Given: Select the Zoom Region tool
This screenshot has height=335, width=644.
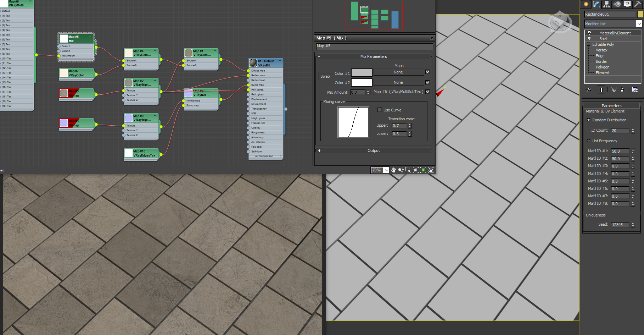Looking at the screenshot, I should [408, 170].
